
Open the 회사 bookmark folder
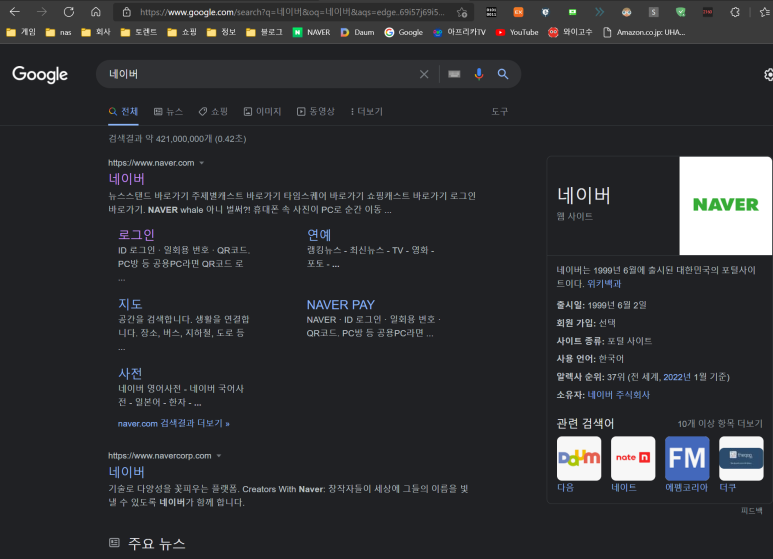96,32
